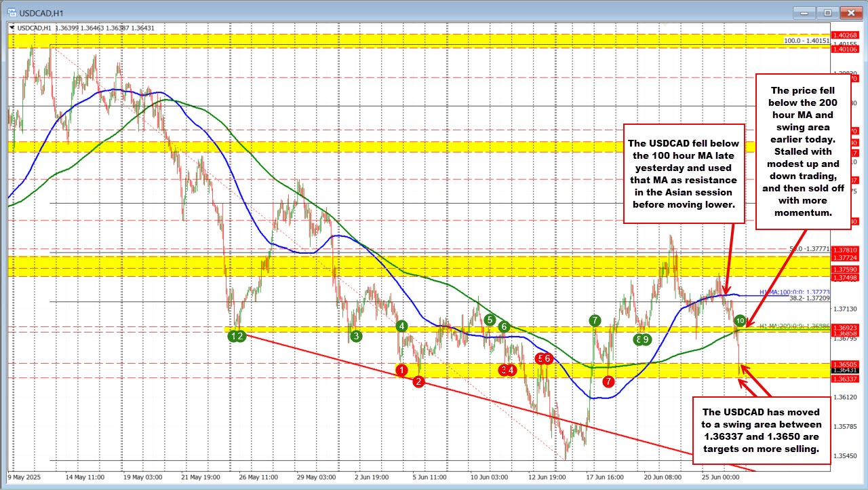Expand the one-click trading arrow beside USDCAD,H1
Screen dimensions: 868x490
[x=11, y=28]
